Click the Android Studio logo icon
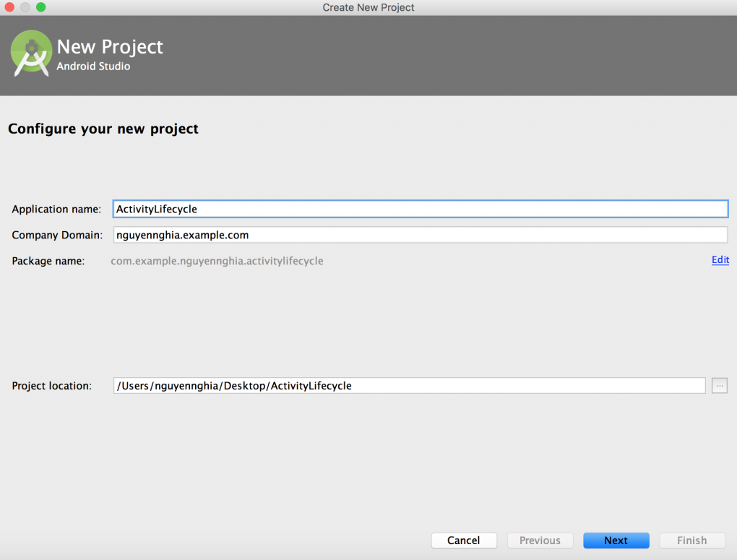Viewport: 737px width, 560px height. point(31,53)
